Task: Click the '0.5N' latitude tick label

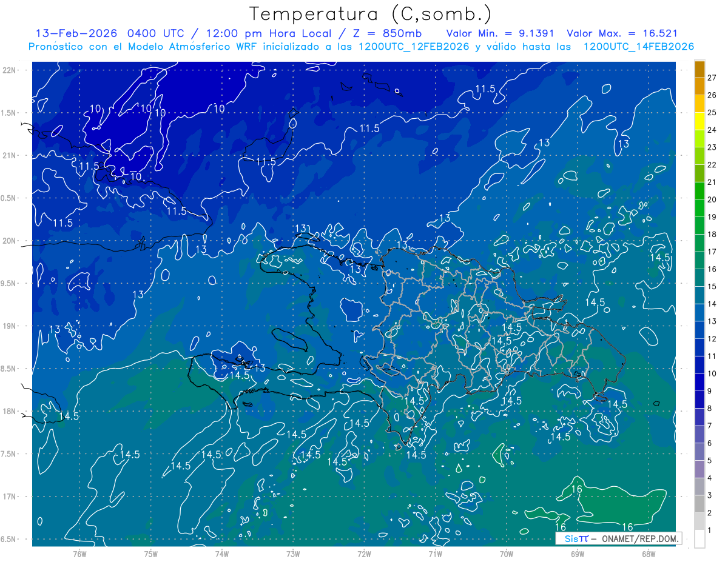Action: pyautogui.click(x=8, y=198)
